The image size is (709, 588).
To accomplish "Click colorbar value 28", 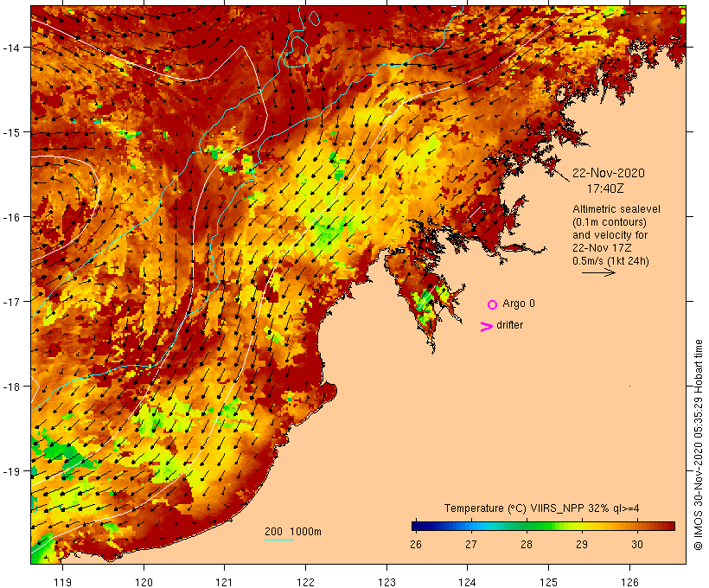I will point(527,544).
